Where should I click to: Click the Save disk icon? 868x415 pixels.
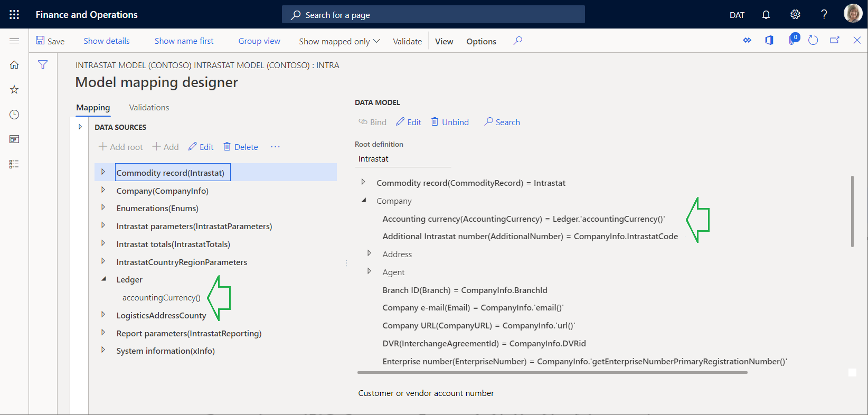pyautogui.click(x=40, y=40)
